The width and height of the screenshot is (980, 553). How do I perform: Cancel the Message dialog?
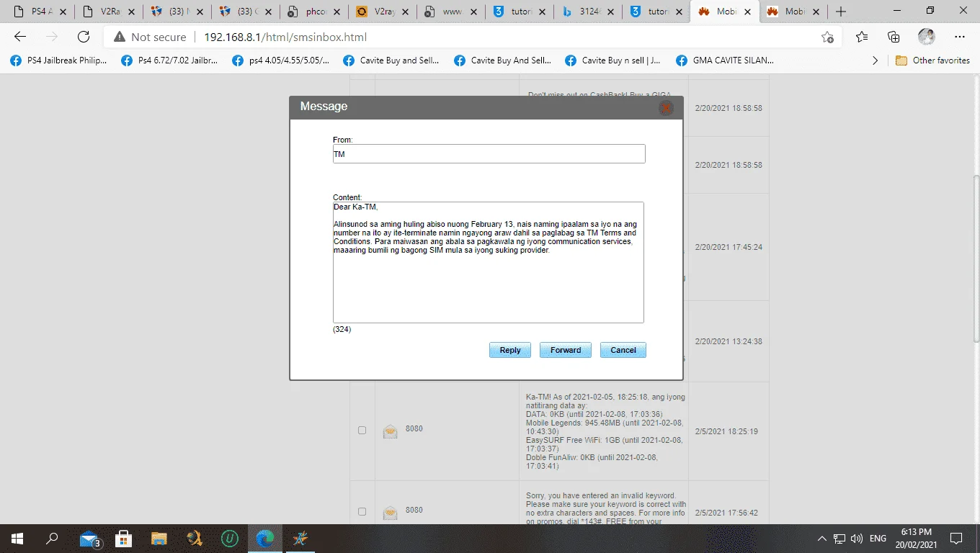tap(623, 350)
